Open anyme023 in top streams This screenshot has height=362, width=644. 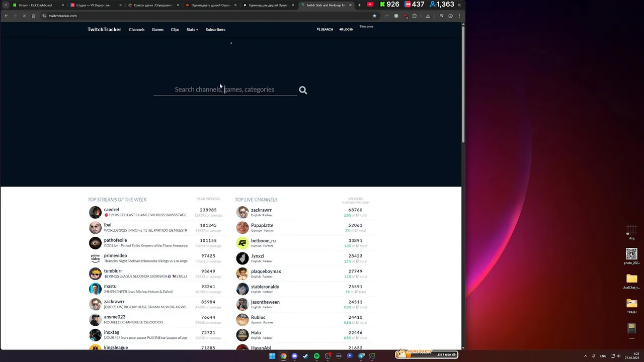pyautogui.click(x=115, y=317)
